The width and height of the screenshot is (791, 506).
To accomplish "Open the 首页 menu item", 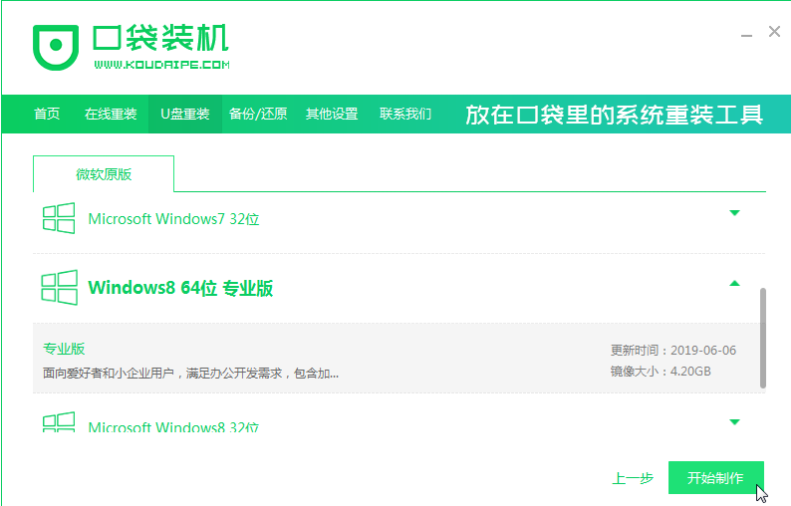I will pyautogui.click(x=47, y=114).
